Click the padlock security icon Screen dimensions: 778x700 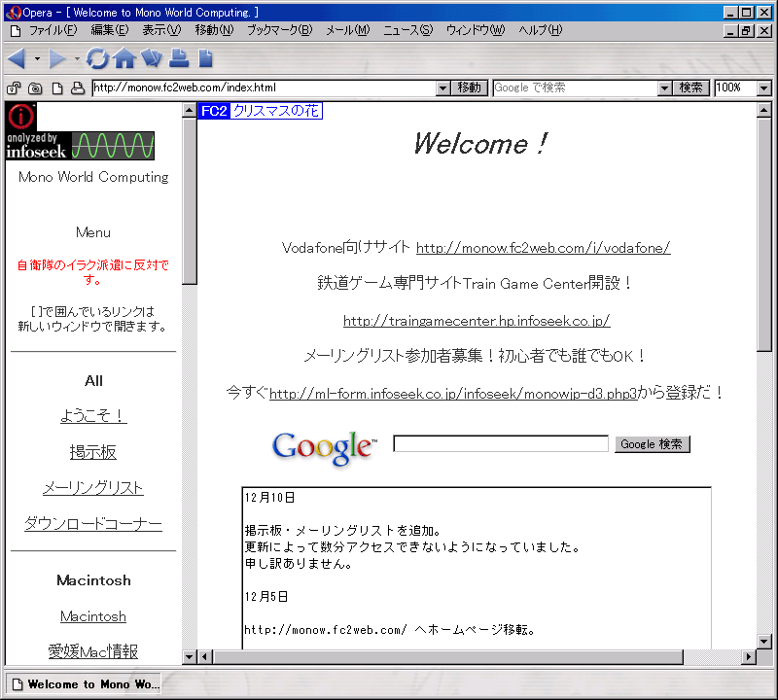(14, 87)
